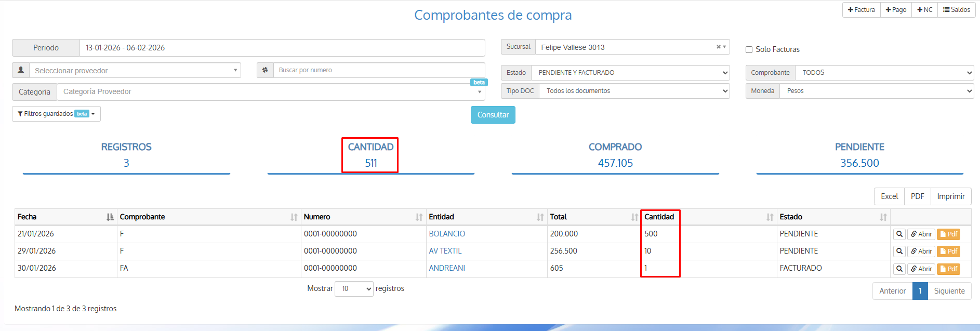Change the Mostrar 10 registros selector
The image size is (980, 331).
coord(354,289)
